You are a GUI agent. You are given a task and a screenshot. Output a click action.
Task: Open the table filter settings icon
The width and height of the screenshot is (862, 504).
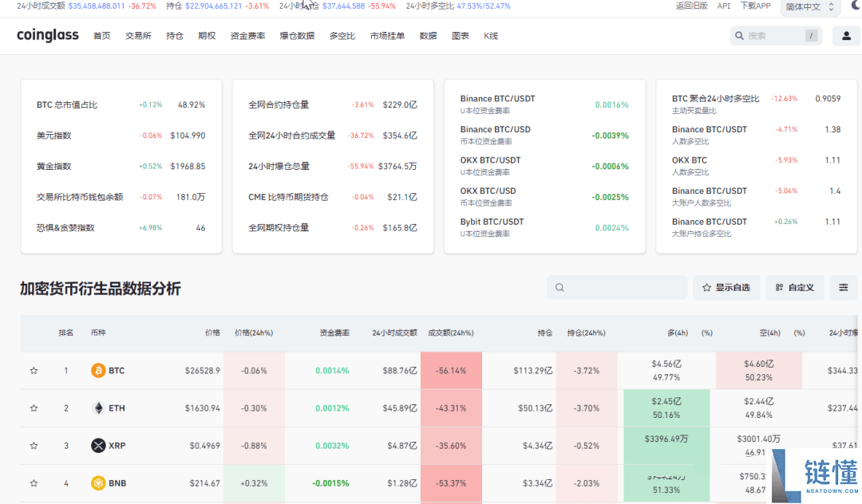(844, 288)
